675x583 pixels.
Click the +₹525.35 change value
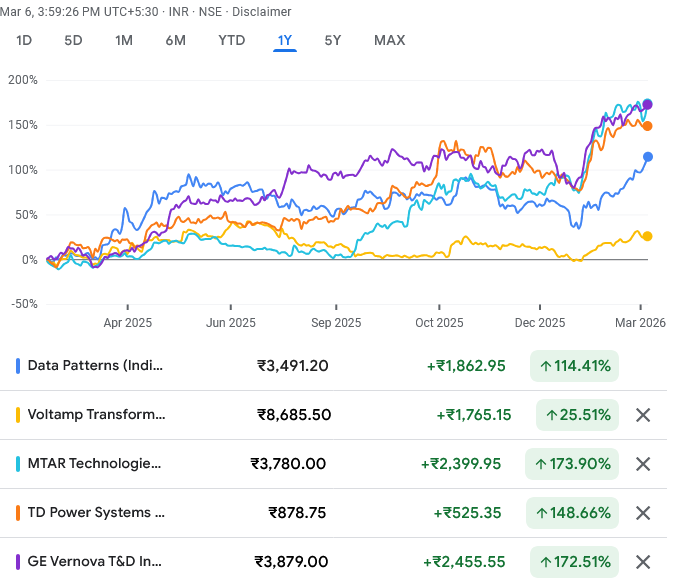coord(467,513)
